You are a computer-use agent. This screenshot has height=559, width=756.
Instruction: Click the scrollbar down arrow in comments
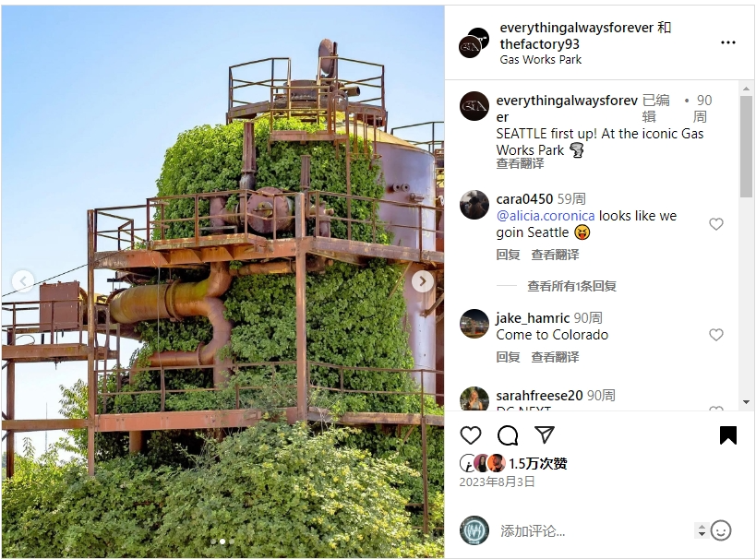click(747, 402)
